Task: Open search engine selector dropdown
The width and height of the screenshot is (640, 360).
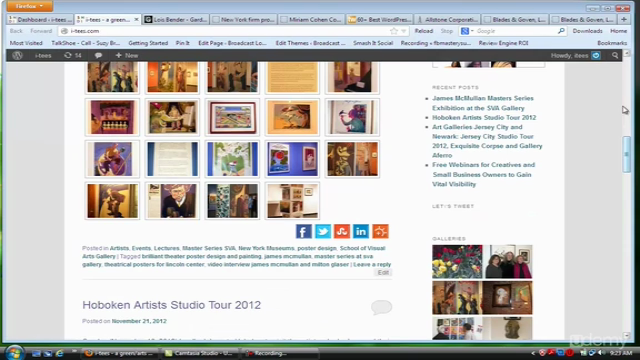Action: [467, 31]
